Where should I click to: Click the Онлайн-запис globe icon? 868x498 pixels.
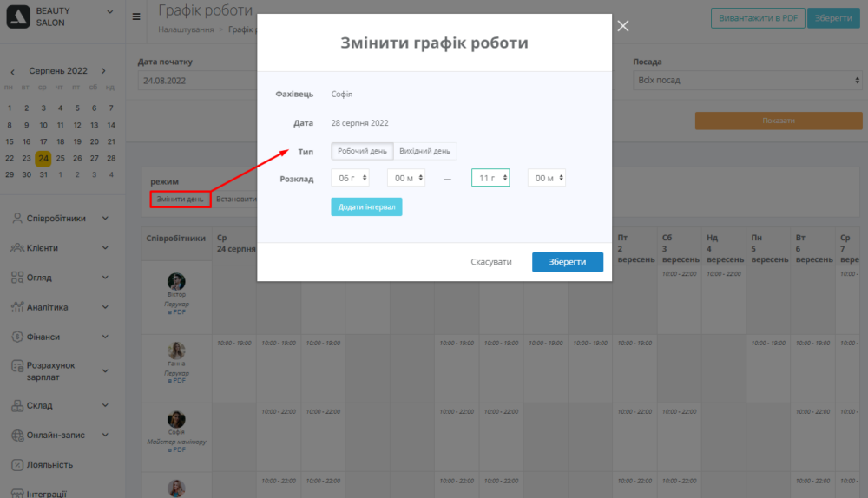click(x=17, y=436)
